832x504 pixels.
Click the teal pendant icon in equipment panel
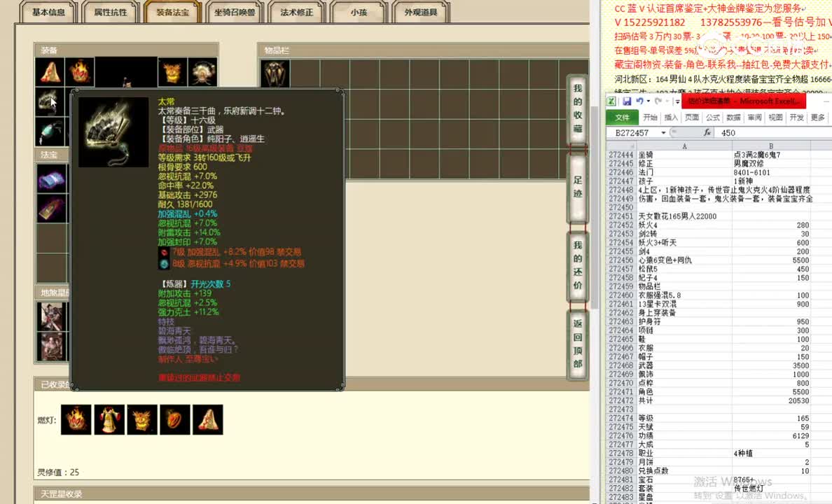pos(50,131)
